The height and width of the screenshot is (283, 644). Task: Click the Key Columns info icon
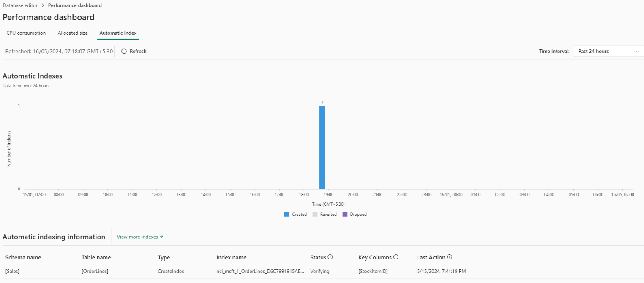[x=396, y=257]
